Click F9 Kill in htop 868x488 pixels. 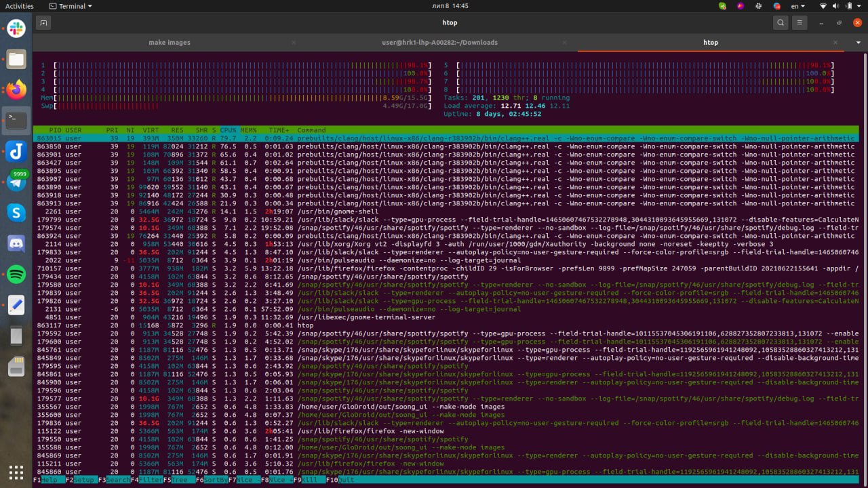[309, 480]
